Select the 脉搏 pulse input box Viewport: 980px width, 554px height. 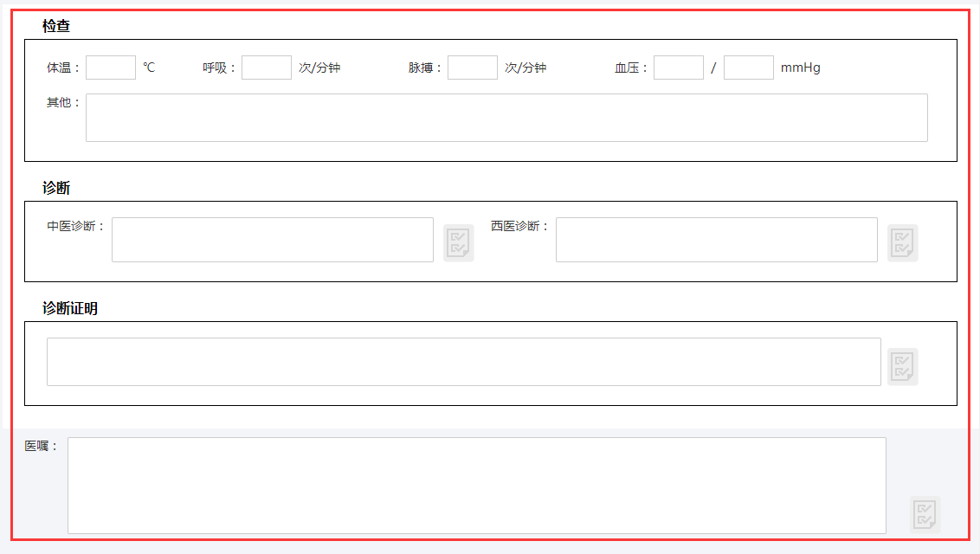click(473, 68)
